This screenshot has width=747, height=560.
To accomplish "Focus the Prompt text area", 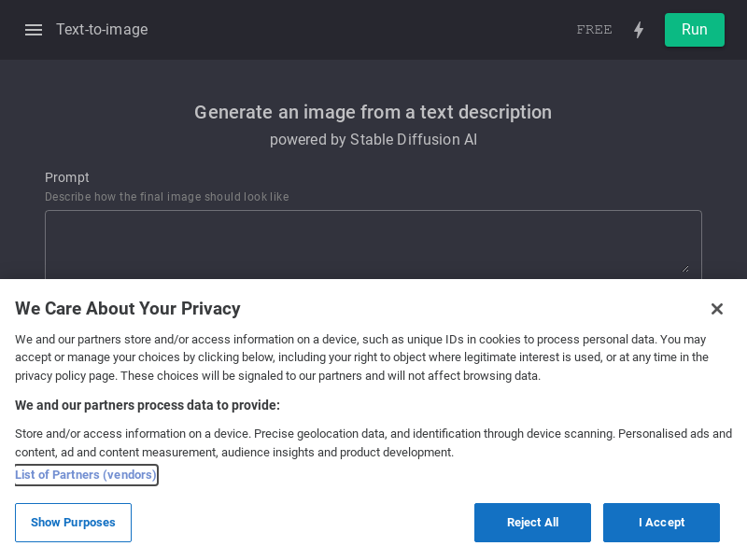I will [373, 245].
